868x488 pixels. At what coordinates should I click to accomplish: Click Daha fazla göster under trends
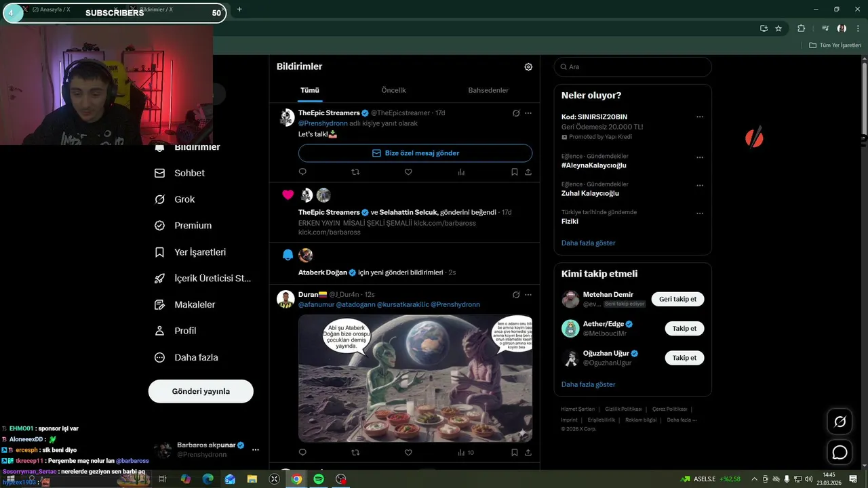(x=589, y=243)
